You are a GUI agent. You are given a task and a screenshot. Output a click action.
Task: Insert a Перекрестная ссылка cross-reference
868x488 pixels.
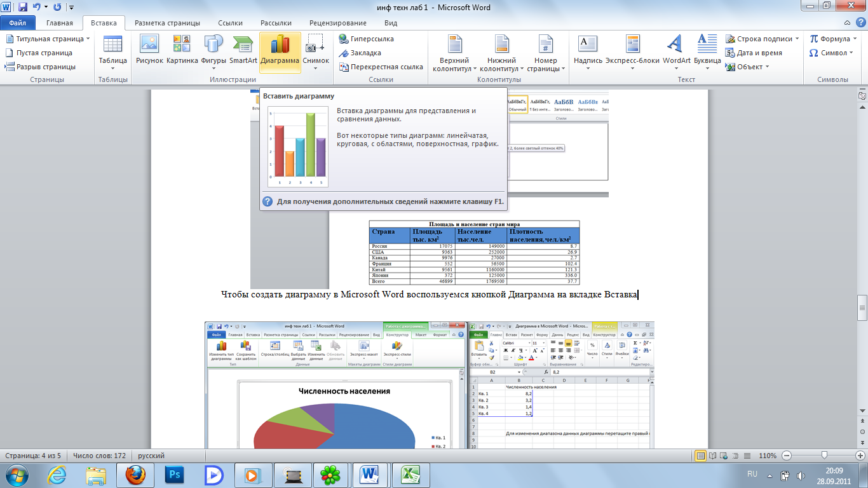click(x=382, y=67)
